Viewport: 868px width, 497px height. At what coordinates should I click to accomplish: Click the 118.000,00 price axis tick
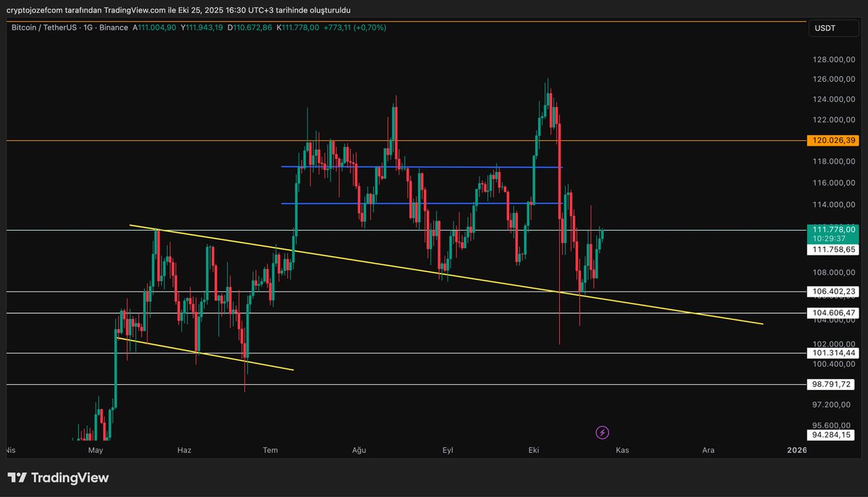tap(834, 161)
